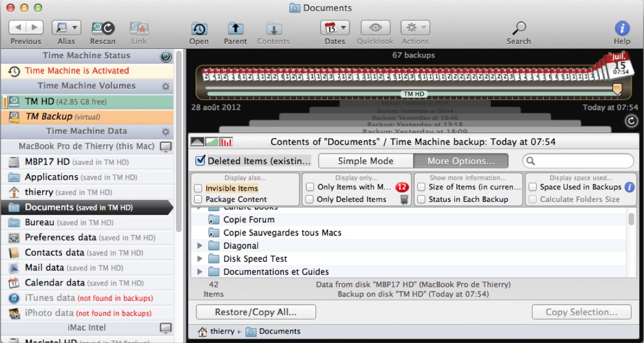Click the timeline slider orange handle
This screenshot has width=644, height=343.
617,88
